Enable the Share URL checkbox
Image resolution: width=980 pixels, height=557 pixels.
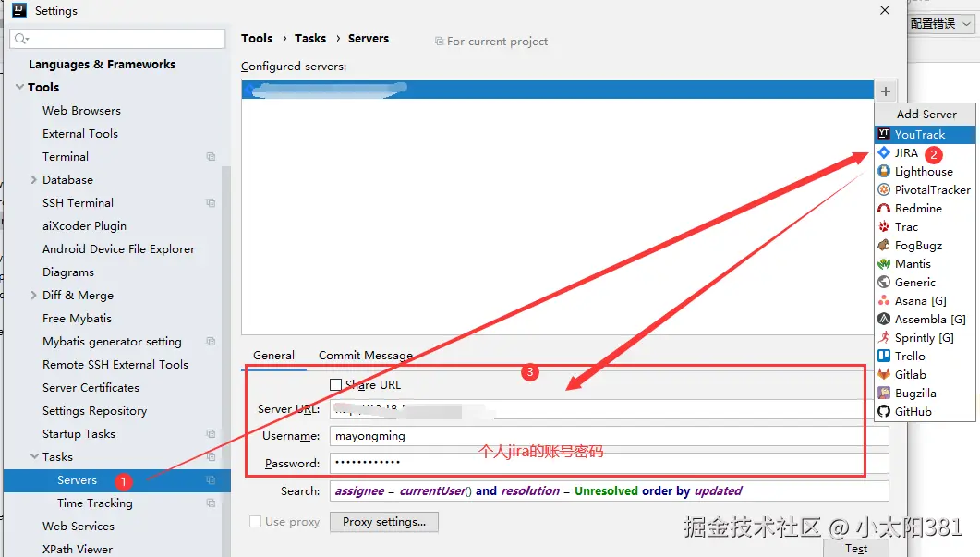(x=335, y=384)
